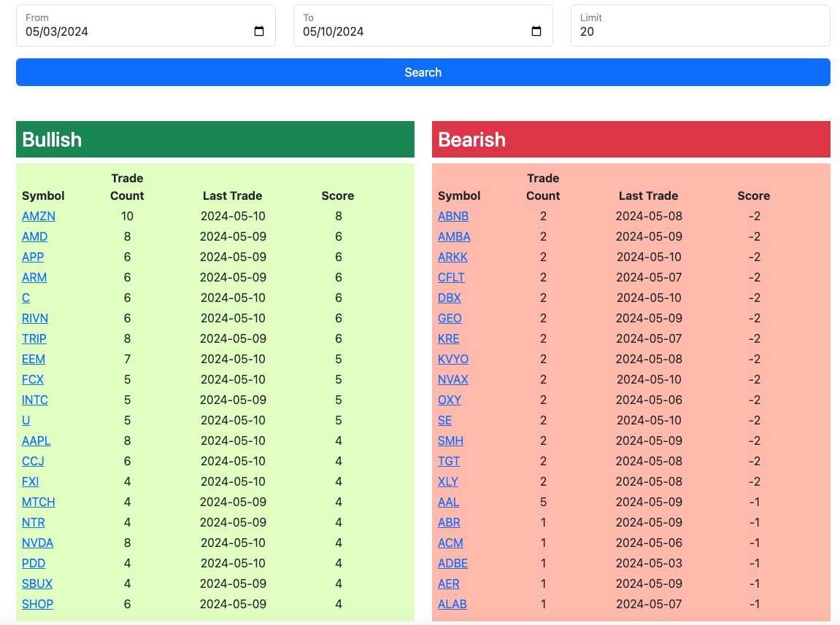Open the KRE symbol link
The image size is (840, 625).
(448, 338)
